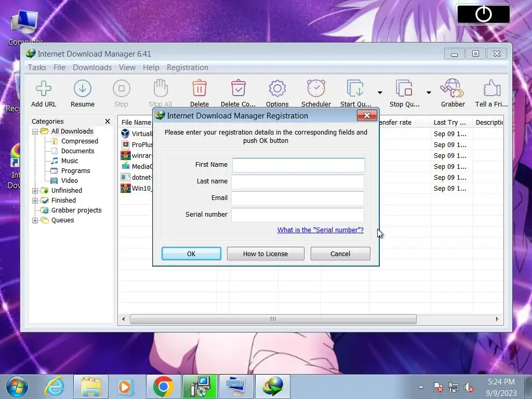
Task: Open the Tasks menu
Action: pos(37,68)
